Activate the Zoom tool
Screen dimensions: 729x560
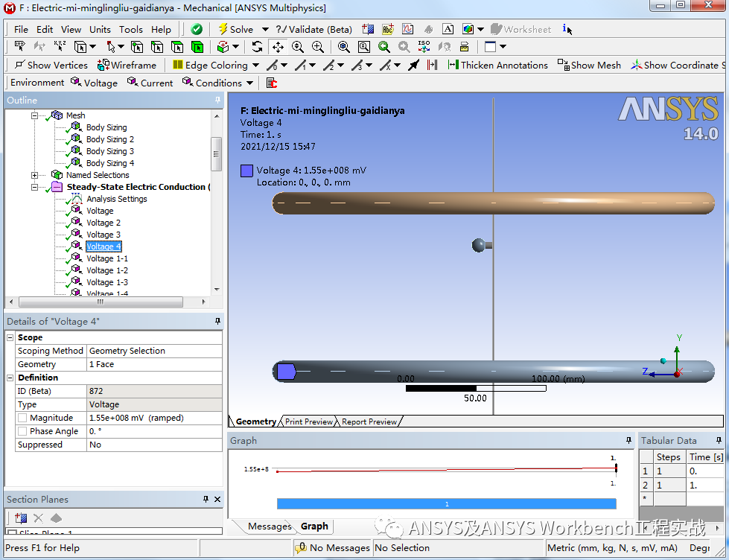[298, 47]
